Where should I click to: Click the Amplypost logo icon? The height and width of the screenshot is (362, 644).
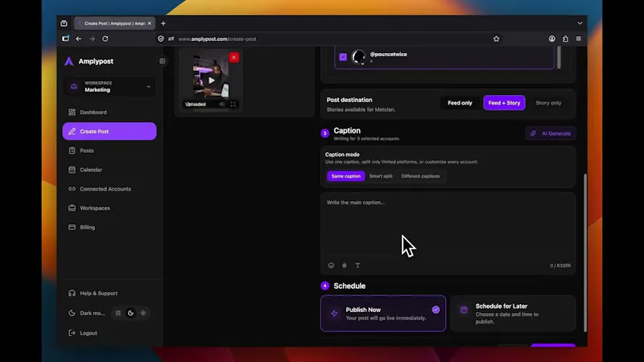[69, 61]
